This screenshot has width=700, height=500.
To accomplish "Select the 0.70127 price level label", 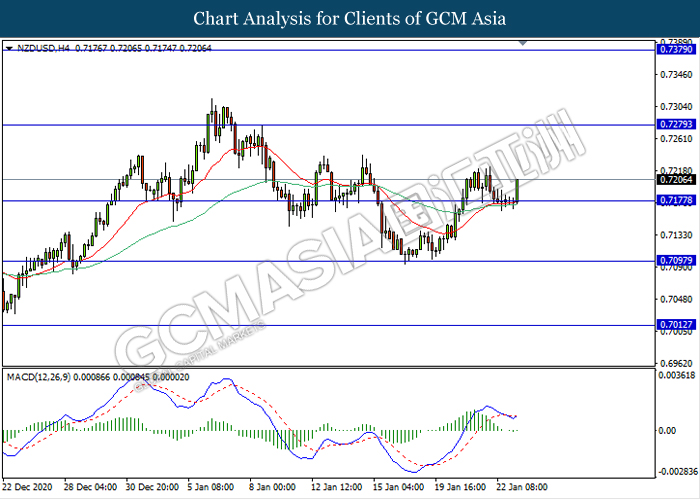I will 676,325.
